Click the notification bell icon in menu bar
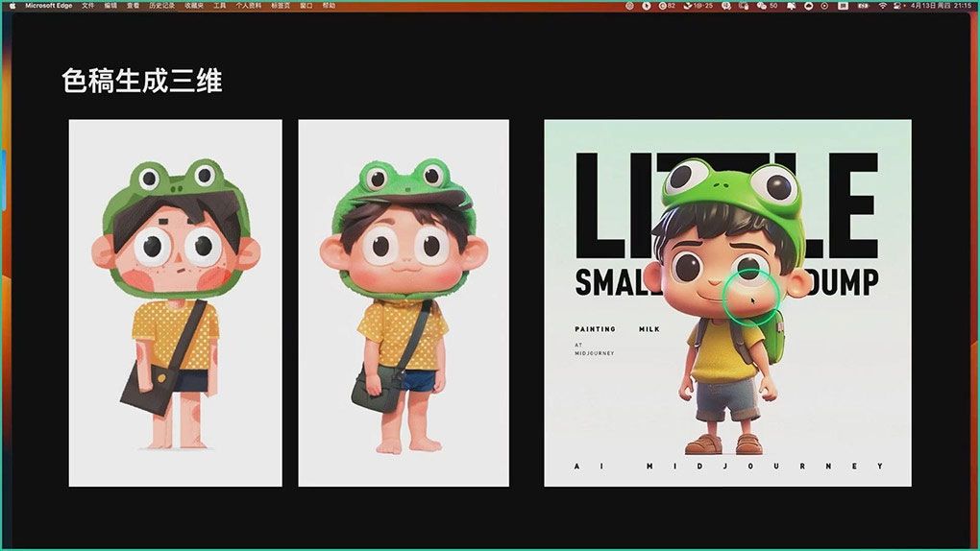The height and width of the screenshot is (551, 980). 792,5
